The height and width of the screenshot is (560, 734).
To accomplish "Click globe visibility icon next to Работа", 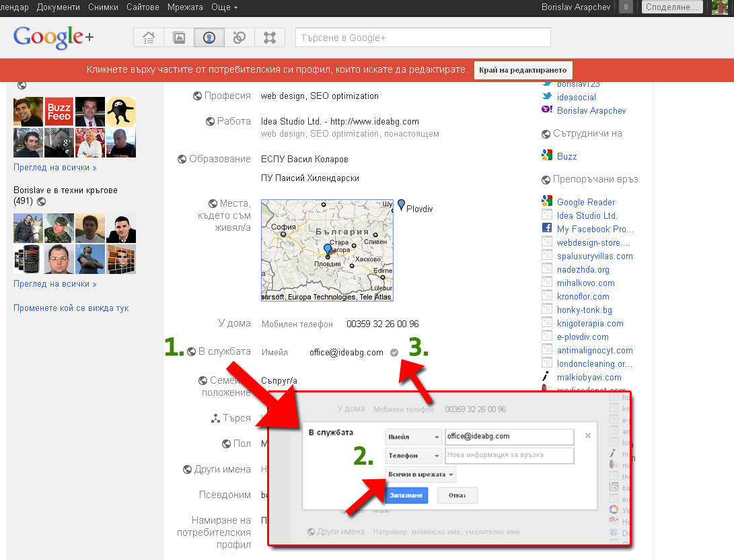I will pyautogui.click(x=210, y=121).
